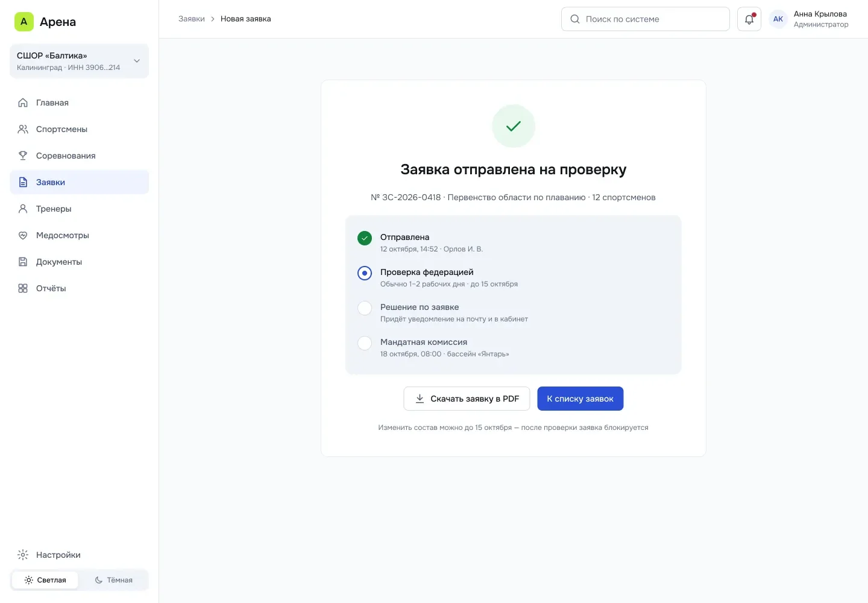Focus the Поиск по системе search field
This screenshot has width=868, height=603.
click(646, 19)
